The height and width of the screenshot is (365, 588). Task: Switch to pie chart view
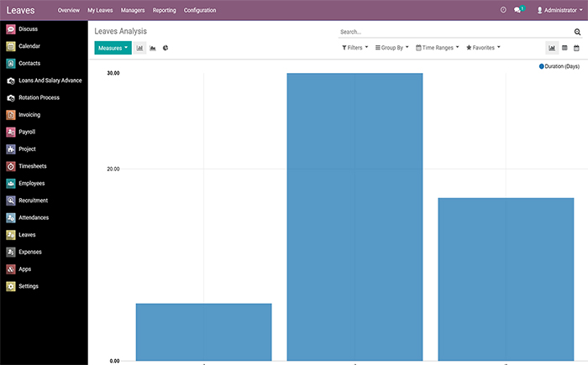coord(165,48)
